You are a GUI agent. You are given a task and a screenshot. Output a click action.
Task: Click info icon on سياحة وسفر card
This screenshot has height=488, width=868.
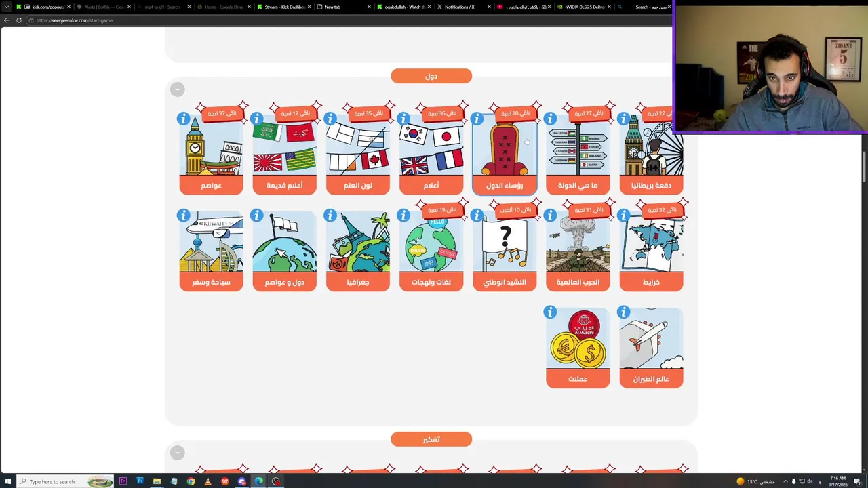coord(183,216)
